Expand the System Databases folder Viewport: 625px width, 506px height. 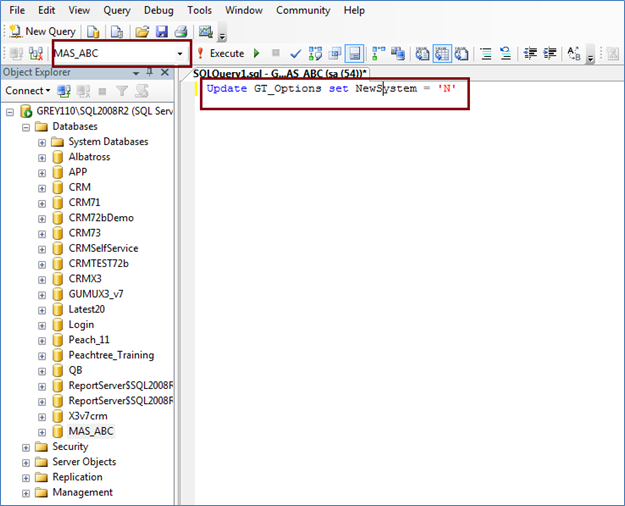(x=42, y=142)
